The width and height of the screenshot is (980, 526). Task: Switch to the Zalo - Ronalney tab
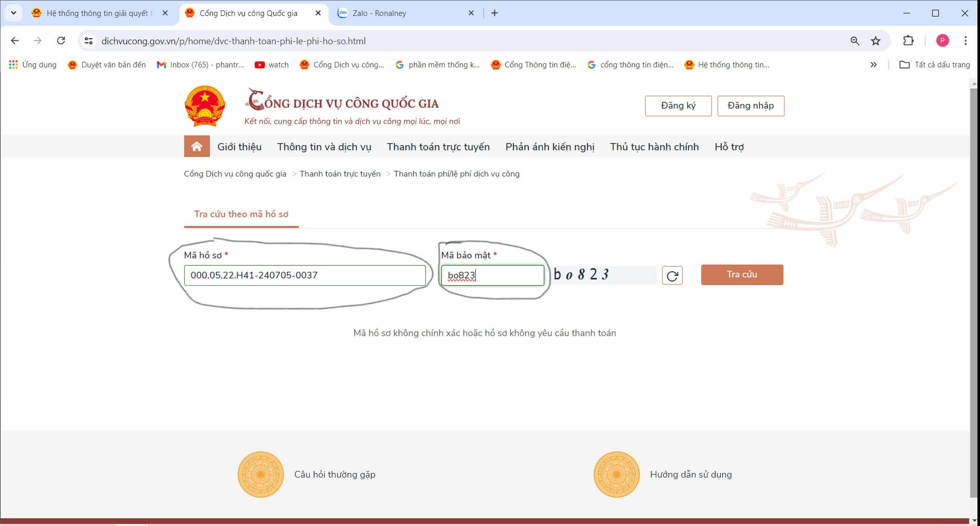406,13
